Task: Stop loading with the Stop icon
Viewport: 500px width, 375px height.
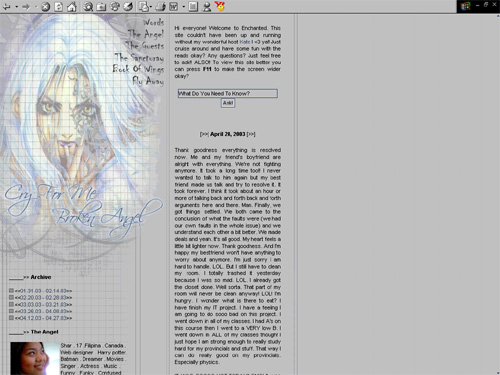Action: 46,7
